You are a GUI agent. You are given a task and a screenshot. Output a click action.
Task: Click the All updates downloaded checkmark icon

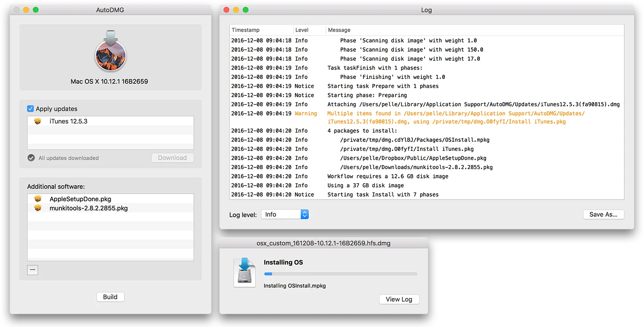[31, 158]
